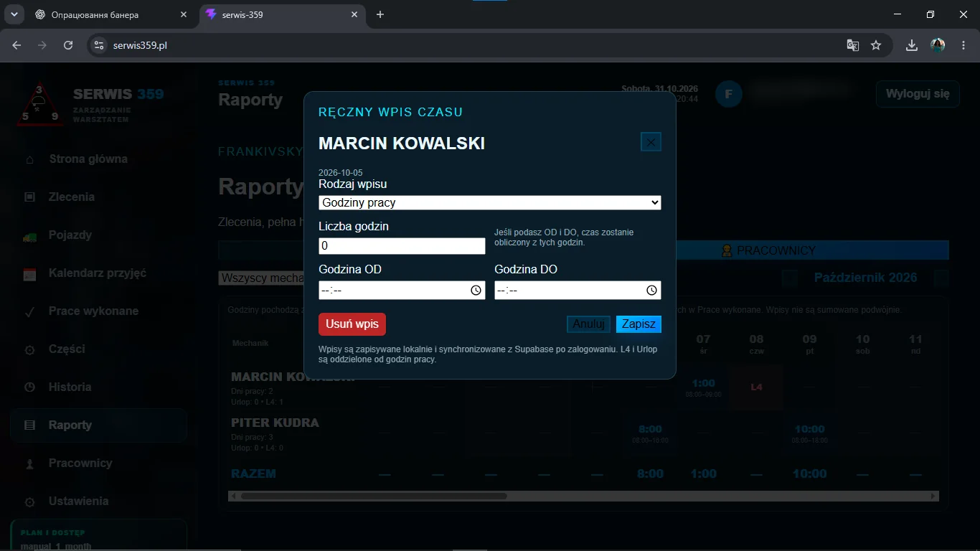The width and height of the screenshot is (980, 551).
Task: Open the Chrome three-dot menu
Action: point(963,45)
